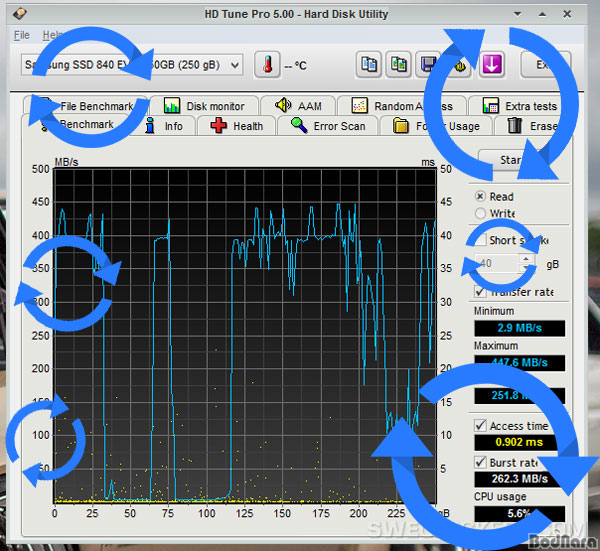Switch to the Health tab
This screenshot has width=600, height=551.
(x=236, y=126)
